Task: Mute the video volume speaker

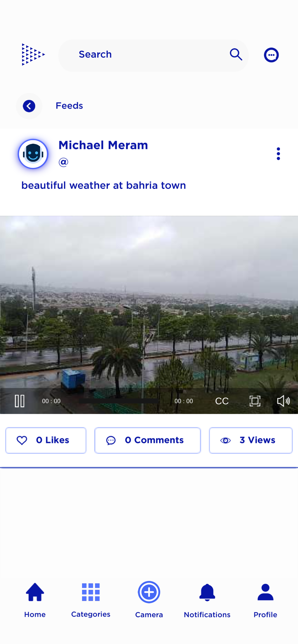Action: coord(283,401)
